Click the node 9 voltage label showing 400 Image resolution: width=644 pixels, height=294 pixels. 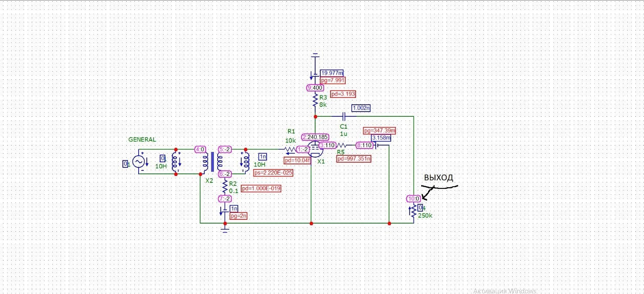point(315,88)
